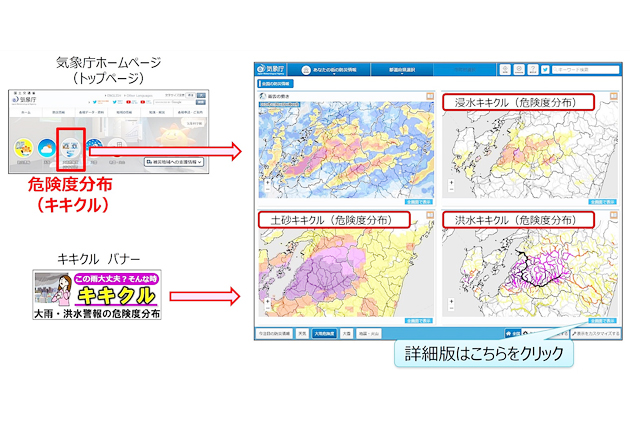Viewport: 630px width, 430px height.
Task: Click the 全国 home button in bottom bar
Action: tap(513, 334)
